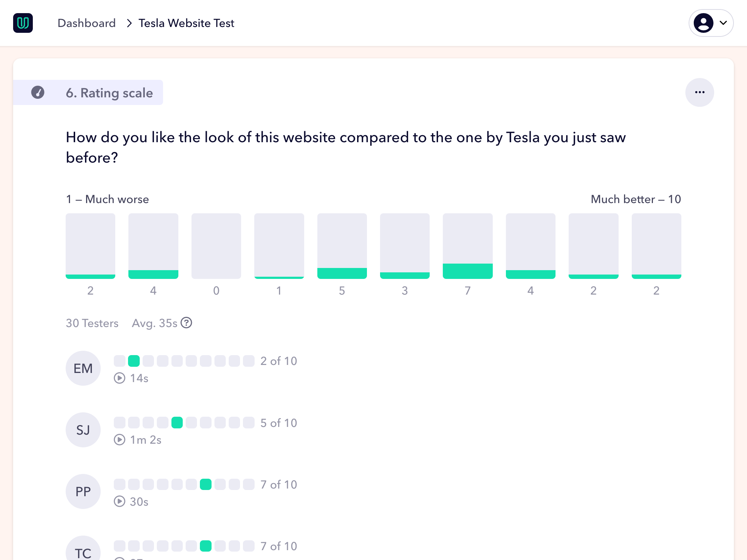
Task: Open the three-dots options menu
Action: tap(699, 92)
